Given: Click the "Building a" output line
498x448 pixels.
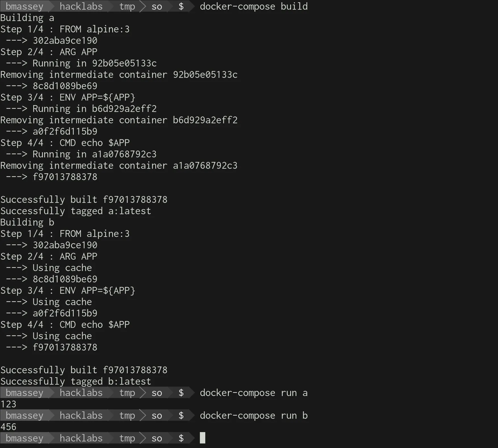Looking at the screenshot, I should [27, 18].
